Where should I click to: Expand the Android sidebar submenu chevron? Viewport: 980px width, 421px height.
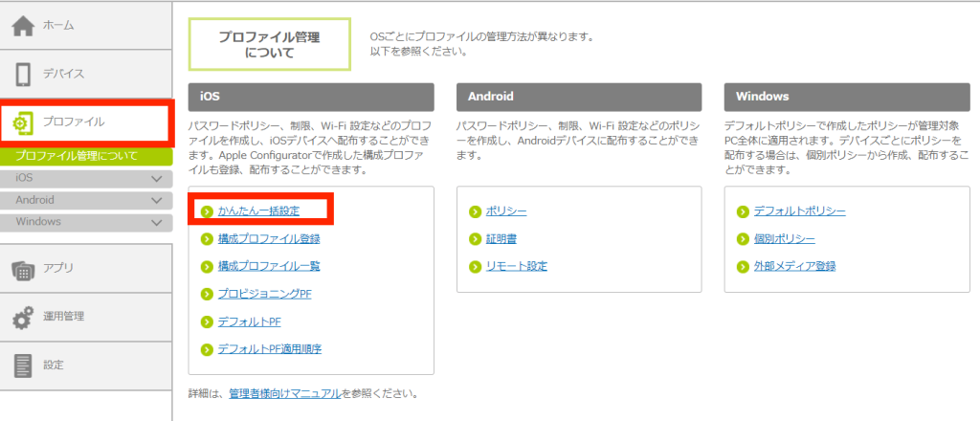(x=156, y=201)
